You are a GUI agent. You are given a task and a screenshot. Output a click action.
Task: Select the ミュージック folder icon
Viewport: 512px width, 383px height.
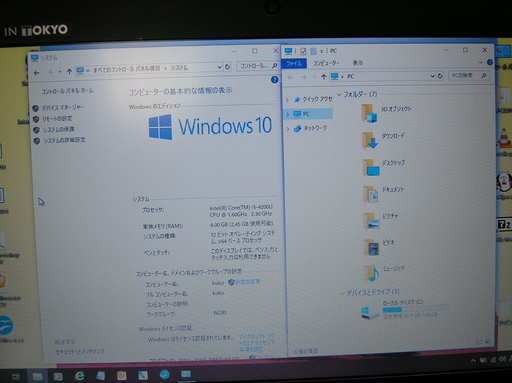(x=371, y=274)
